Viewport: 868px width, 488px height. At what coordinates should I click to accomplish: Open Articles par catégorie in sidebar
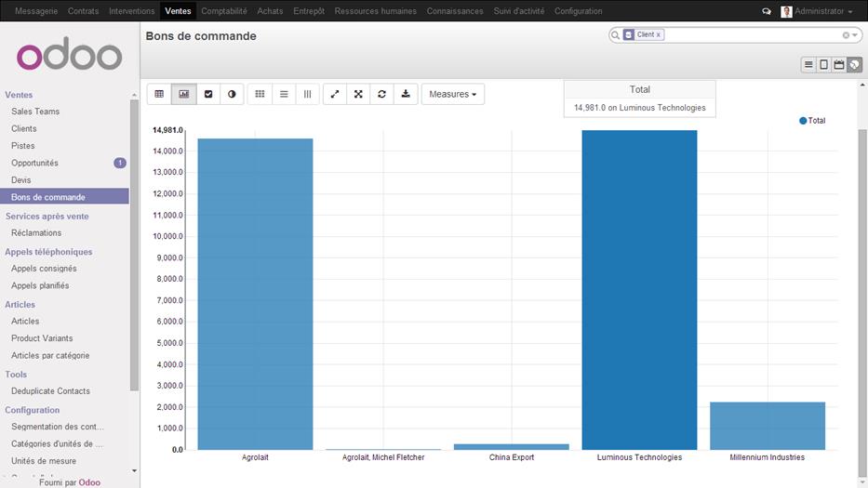(50, 355)
